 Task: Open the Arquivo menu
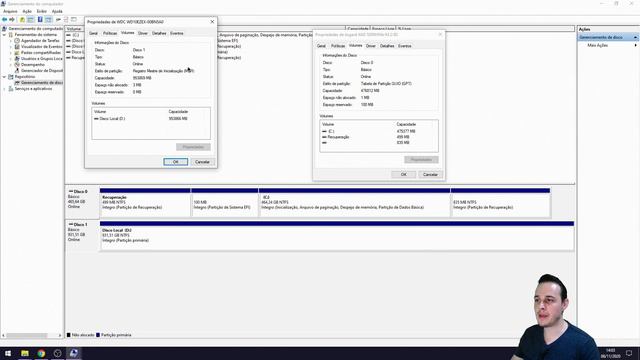[x=10, y=11]
